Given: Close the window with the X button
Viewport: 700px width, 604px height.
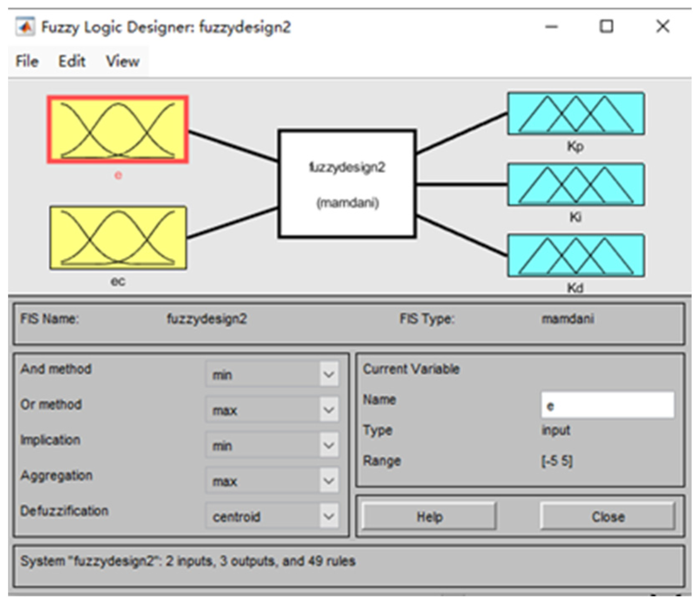Looking at the screenshot, I should pos(663,26).
